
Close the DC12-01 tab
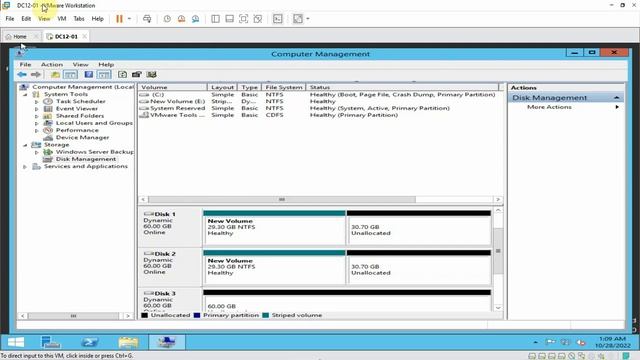click(84, 36)
